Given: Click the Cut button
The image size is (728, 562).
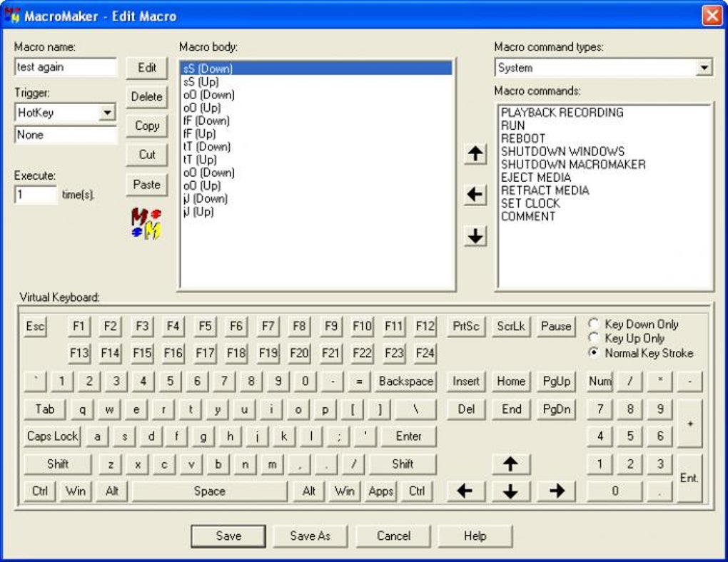Looking at the screenshot, I should (x=147, y=155).
